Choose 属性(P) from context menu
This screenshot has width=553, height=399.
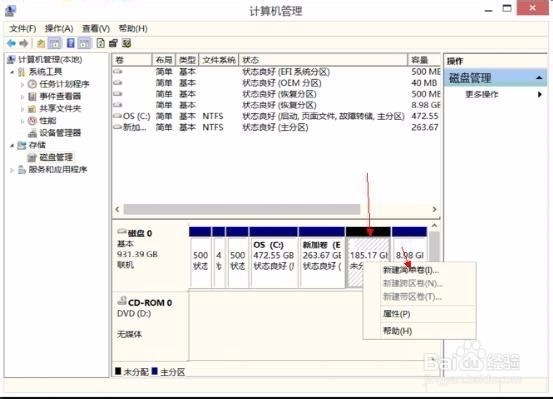pos(396,314)
